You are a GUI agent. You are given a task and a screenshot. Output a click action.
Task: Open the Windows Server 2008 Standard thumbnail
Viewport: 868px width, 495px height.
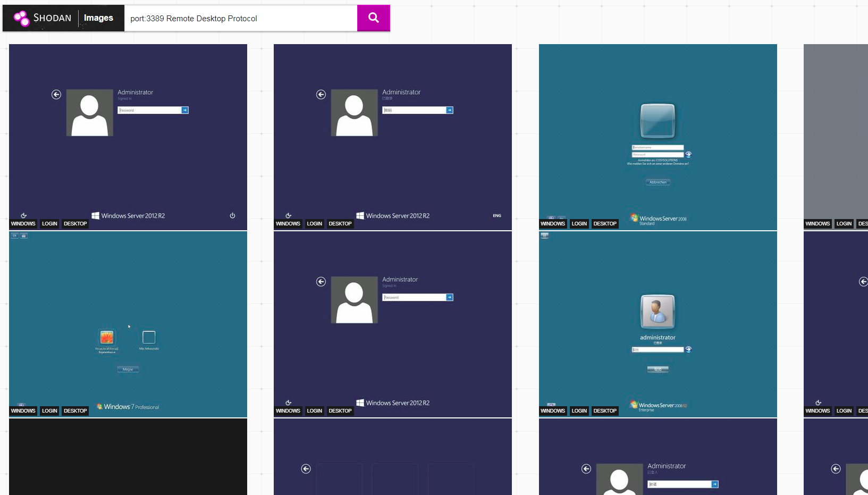[658, 137]
